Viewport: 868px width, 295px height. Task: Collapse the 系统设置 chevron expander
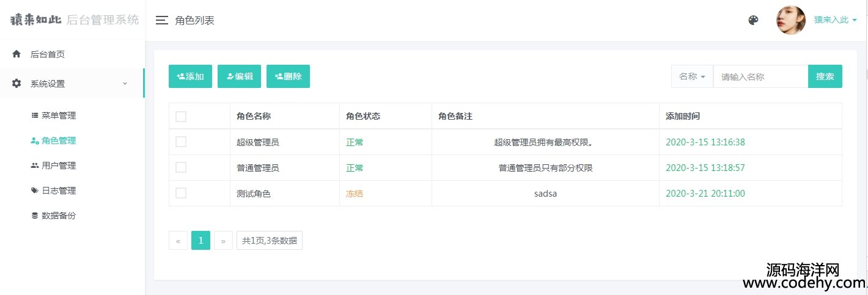pyautogui.click(x=125, y=84)
